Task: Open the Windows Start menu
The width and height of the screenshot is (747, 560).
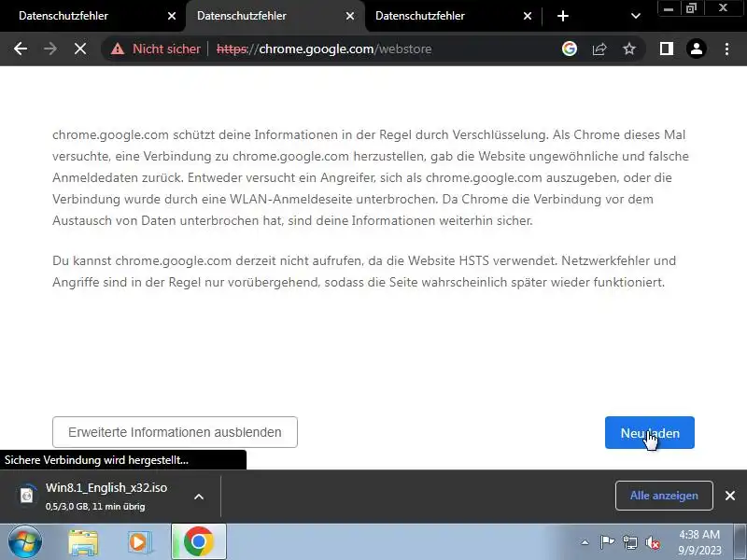Action: 25,542
